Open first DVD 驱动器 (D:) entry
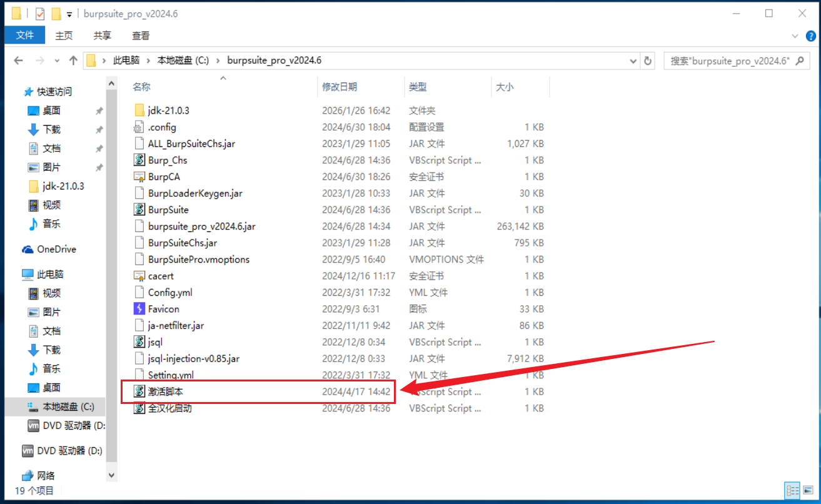Image resolution: width=821 pixels, height=504 pixels. 66,425
